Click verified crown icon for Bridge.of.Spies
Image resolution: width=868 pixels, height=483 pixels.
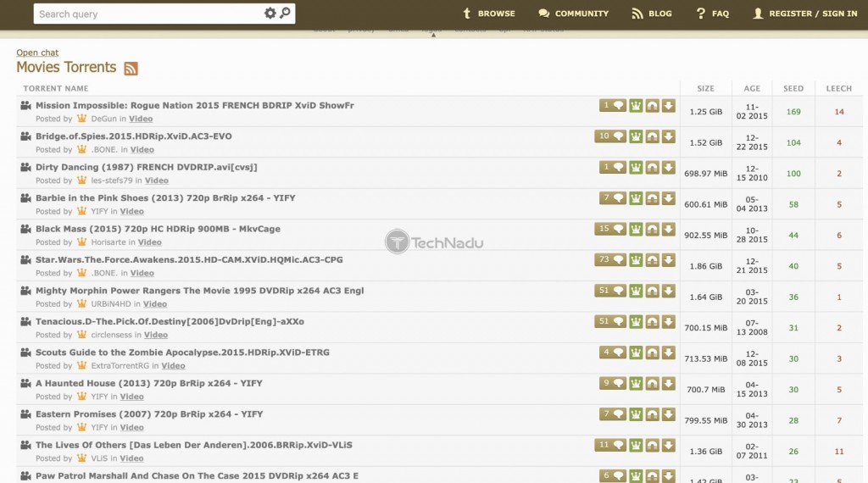coord(636,136)
